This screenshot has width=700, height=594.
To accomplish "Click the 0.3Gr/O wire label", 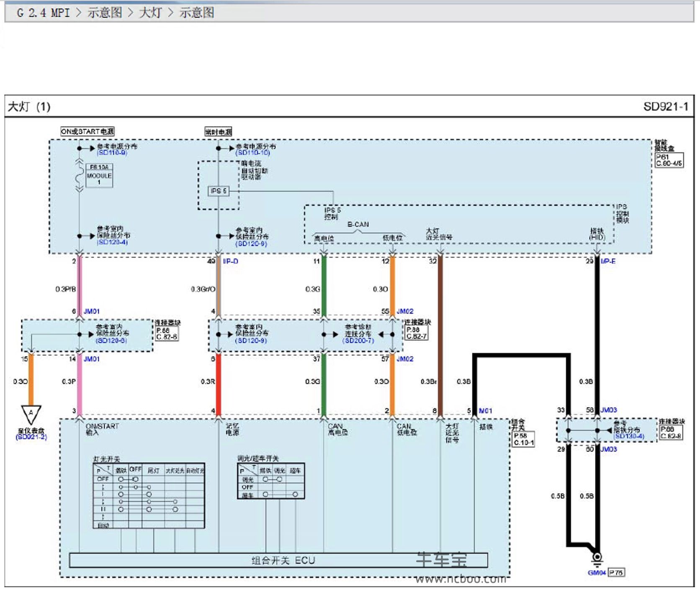I will [x=203, y=289].
